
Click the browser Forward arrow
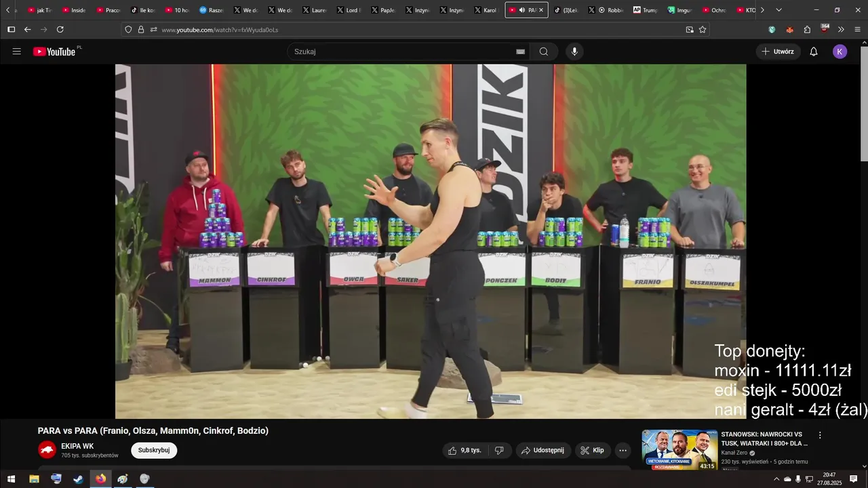(44, 29)
